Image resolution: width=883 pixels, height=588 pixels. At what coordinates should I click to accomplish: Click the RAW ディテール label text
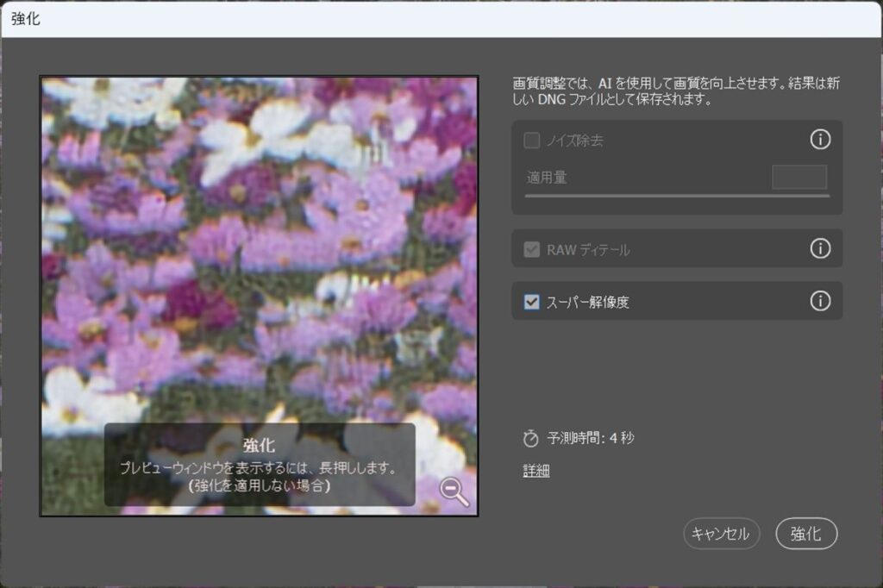click(x=588, y=250)
